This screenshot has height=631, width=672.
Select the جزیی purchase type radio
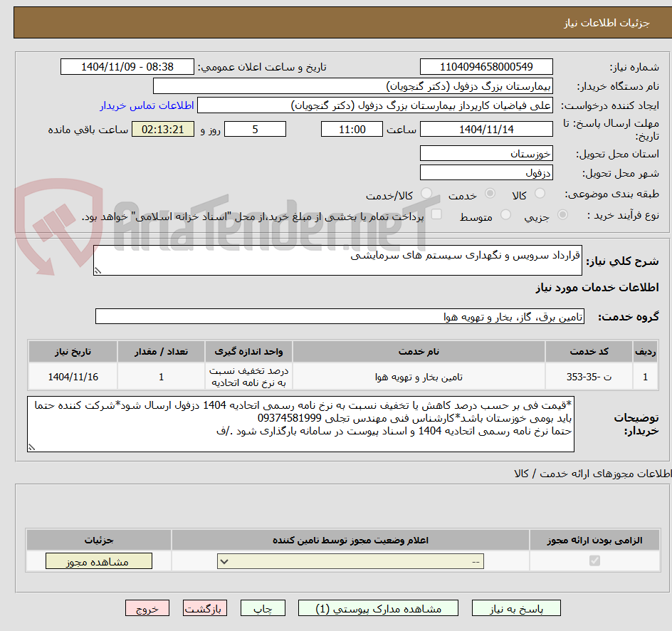(562, 214)
